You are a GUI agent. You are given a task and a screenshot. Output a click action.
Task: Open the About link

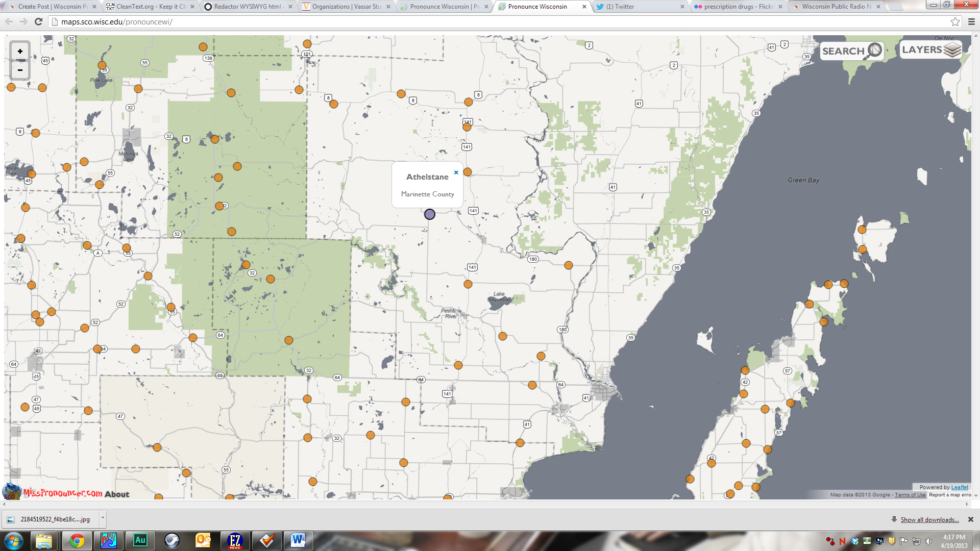(117, 494)
